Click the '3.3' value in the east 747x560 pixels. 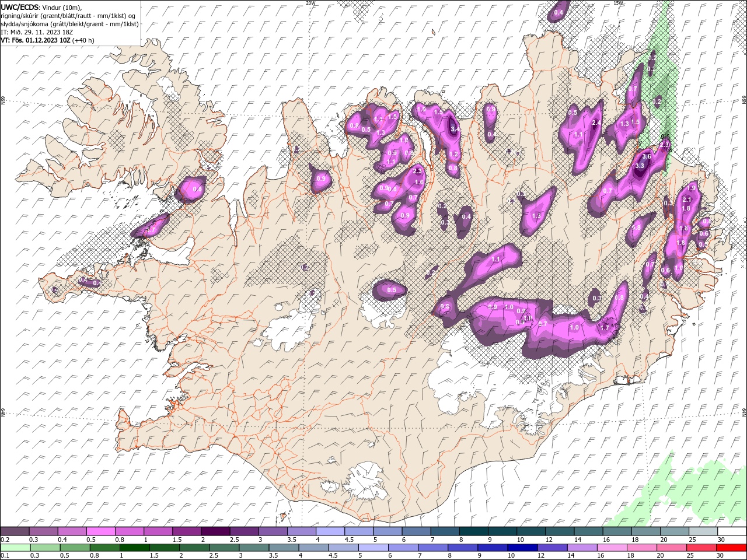[x=639, y=166]
